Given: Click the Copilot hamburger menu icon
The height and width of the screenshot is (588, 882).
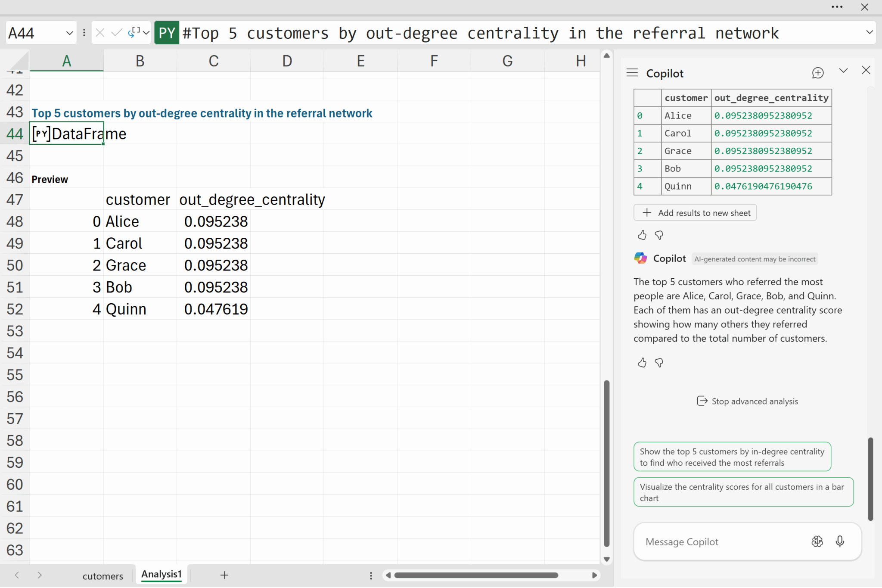Looking at the screenshot, I should click(632, 73).
